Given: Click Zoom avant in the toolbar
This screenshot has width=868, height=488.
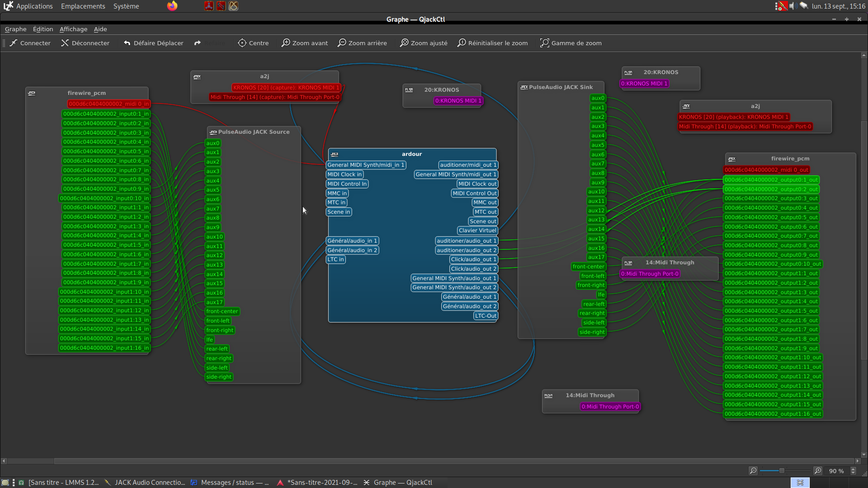Looking at the screenshot, I should point(305,43).
